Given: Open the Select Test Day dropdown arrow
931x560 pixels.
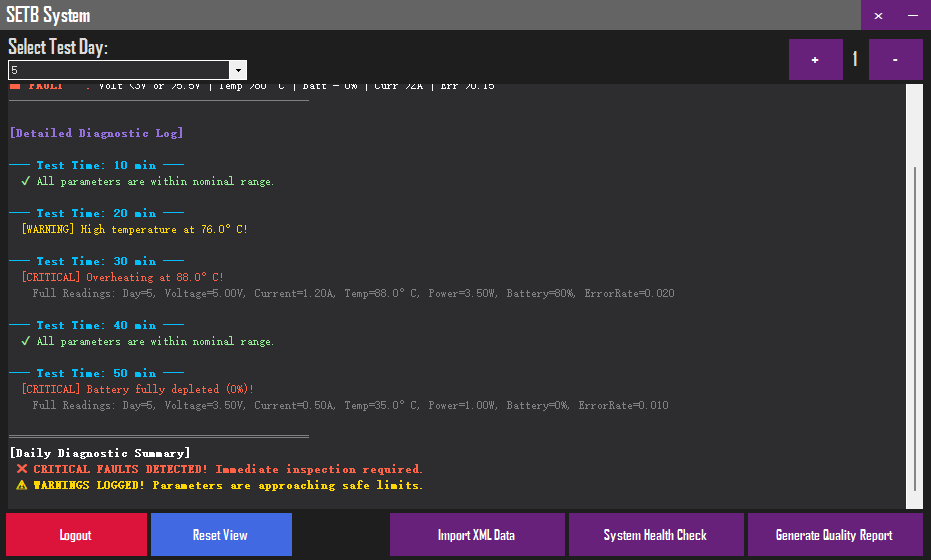Looking at the screenshot, I should pyautogui.click(x=238, y=70).
